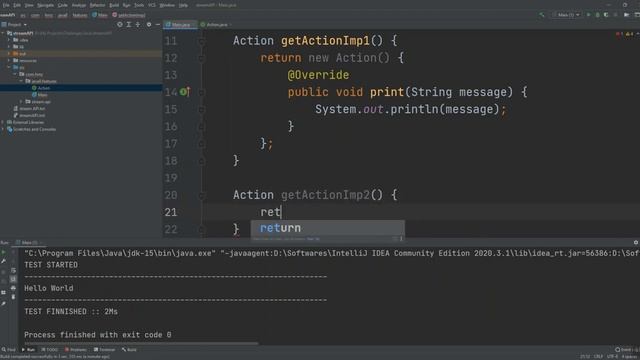This screenshot has width=640, height=360.
Task: Select the streamAPI.iml file
Action: tap(29, 116)
